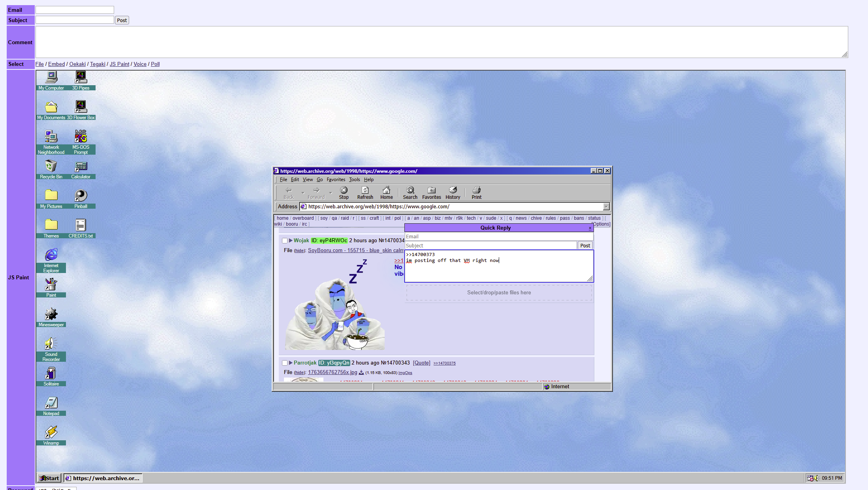868x490 pixels.
Task: Open the MS-DOS Prompt icon
Action: pos(81,137)
